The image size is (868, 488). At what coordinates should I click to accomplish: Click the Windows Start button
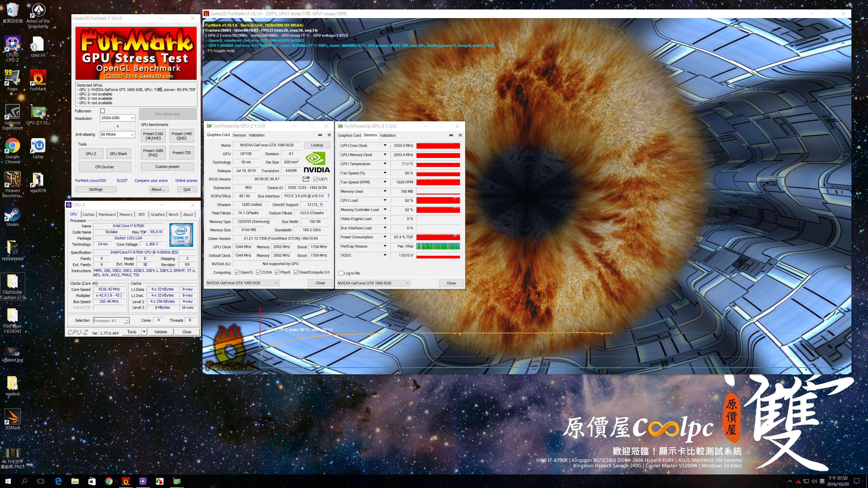point(8,481)
